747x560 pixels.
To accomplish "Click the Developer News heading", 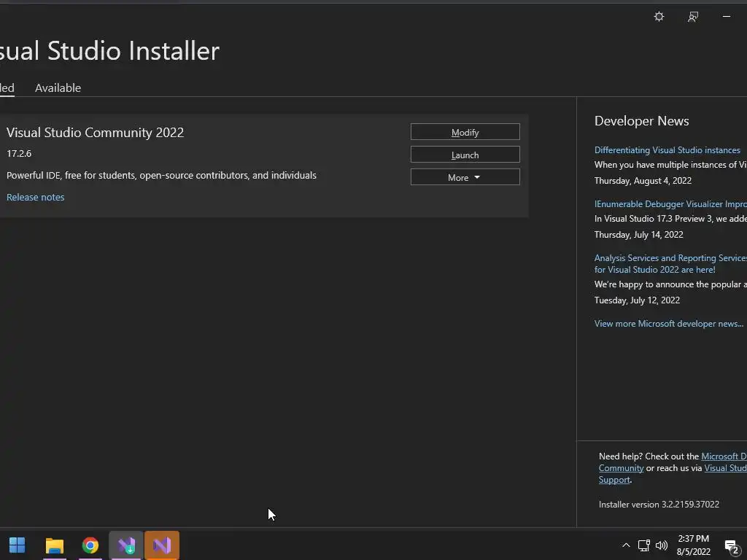I will pyautogui.click(x=641, y=120).
